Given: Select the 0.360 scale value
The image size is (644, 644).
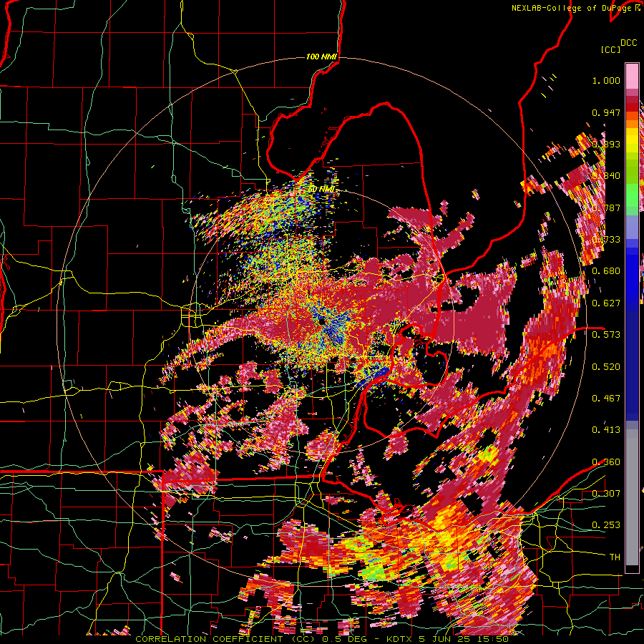Looking at the screenshot, I should [606, 462].
